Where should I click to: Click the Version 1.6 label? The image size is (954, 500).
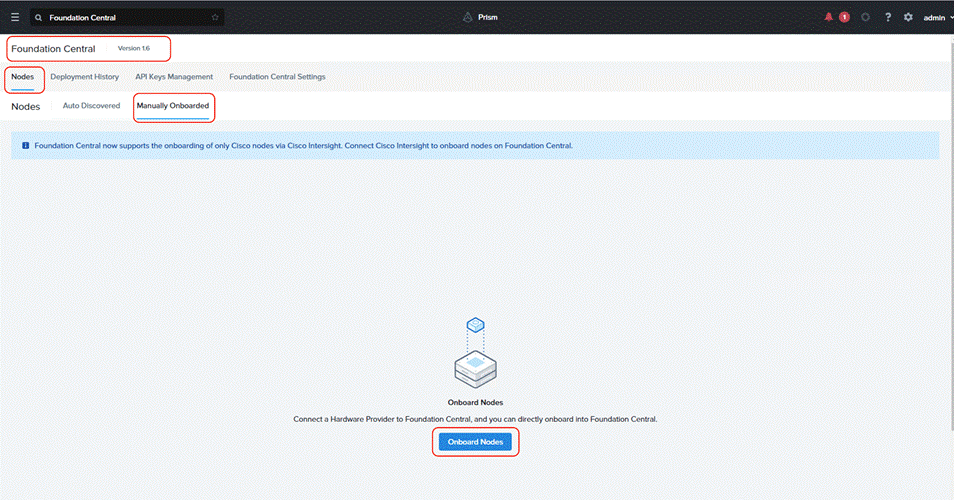[134, 48]
